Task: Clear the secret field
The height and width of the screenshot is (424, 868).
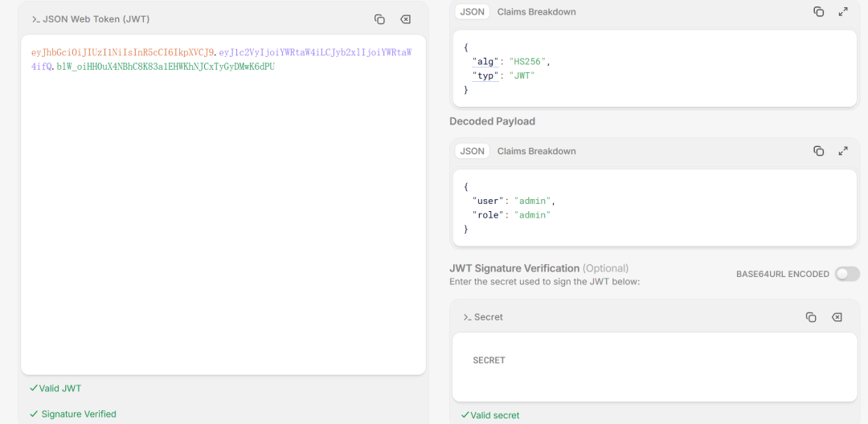Action: point(837,317)
